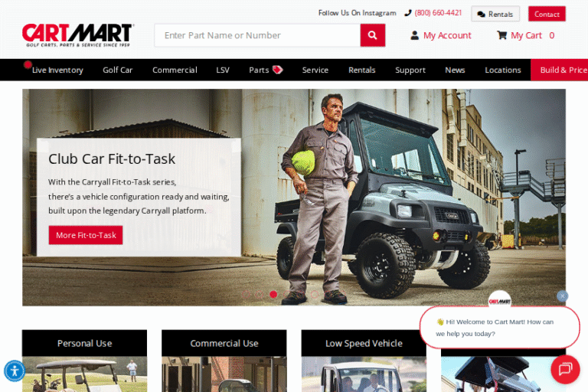Viewport: 588px width, 392px height.
Task: Focus the part name search field
Action: [257, 35]
